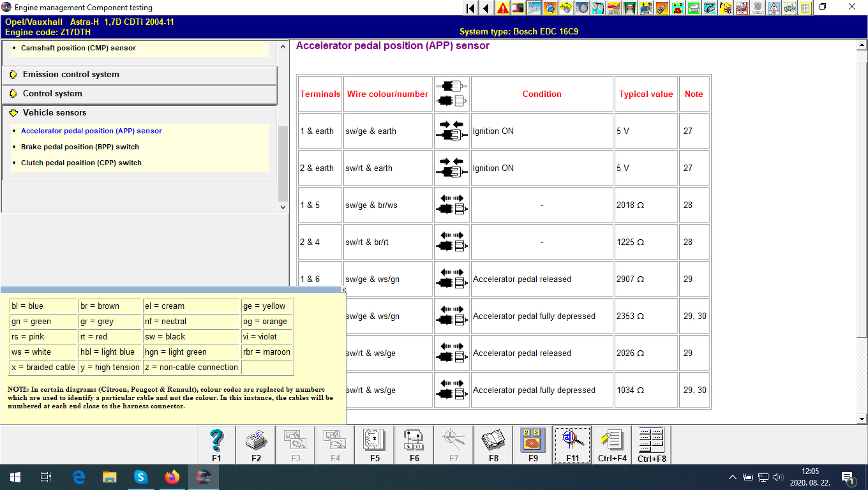Click the green vehicle lift icon
868x490 pixels.
(629, 8)
